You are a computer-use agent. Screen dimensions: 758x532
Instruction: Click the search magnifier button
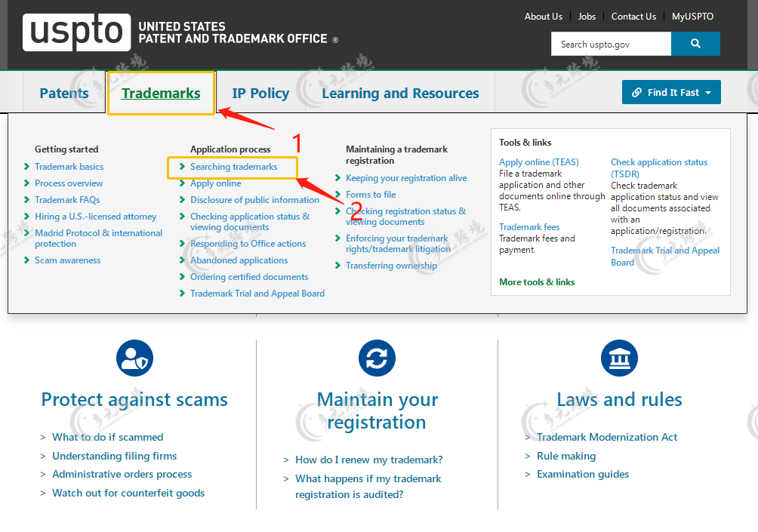(x=695, y=44)
